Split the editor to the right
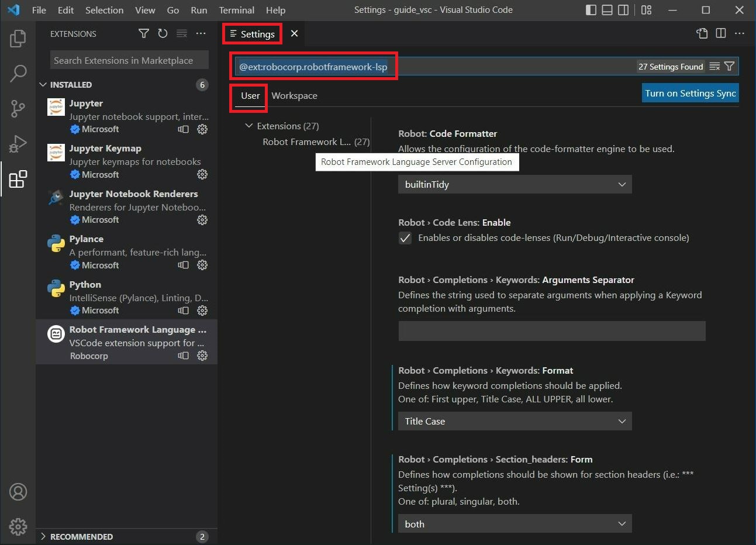 pyautogui.click(x=721, y=33)
